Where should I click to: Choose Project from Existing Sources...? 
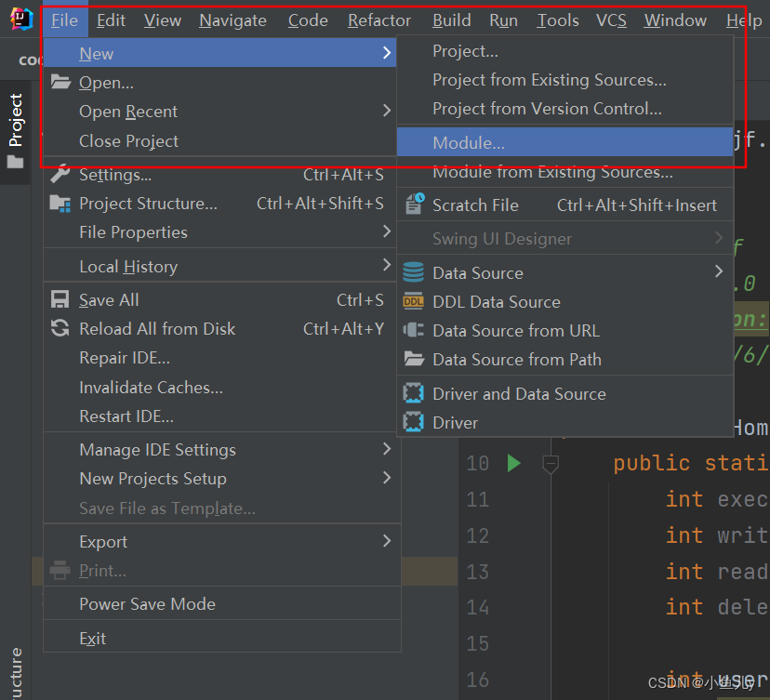coord(564,80)
